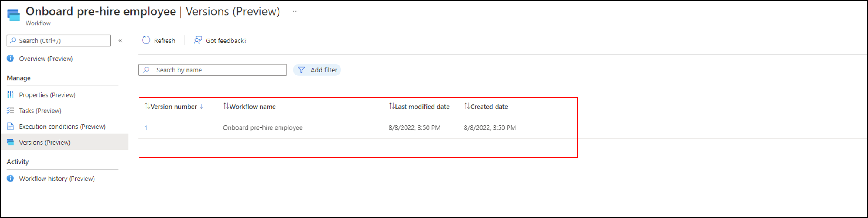This screenshot has height=218, width=868.
Task: Click the Add filter funnel icon
Action: (x=301, y=70)
